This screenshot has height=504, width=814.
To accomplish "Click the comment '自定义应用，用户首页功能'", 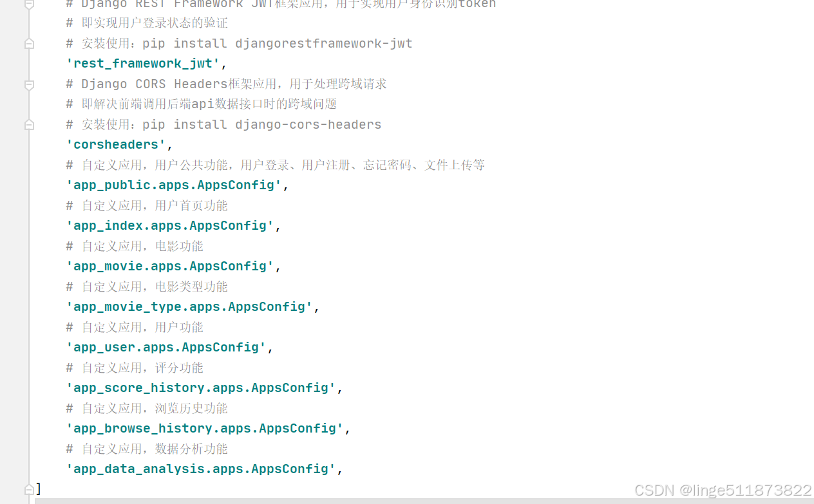I will click(x=147, y=206).
